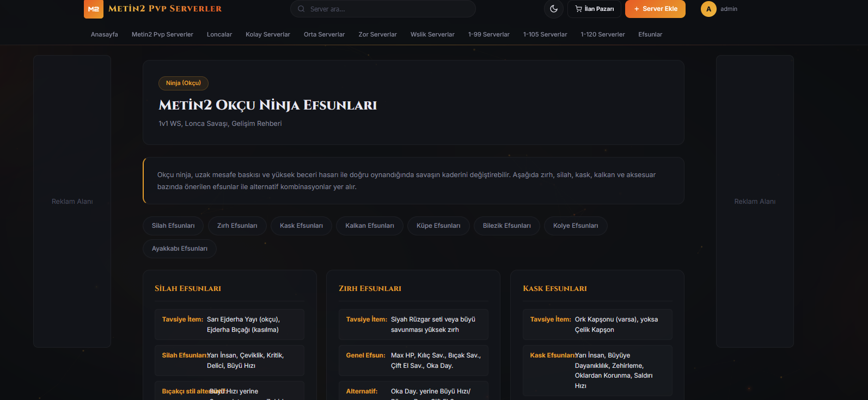Focus the Server ara search field
Screen dimensions: 868x400
tap(388, 9)
